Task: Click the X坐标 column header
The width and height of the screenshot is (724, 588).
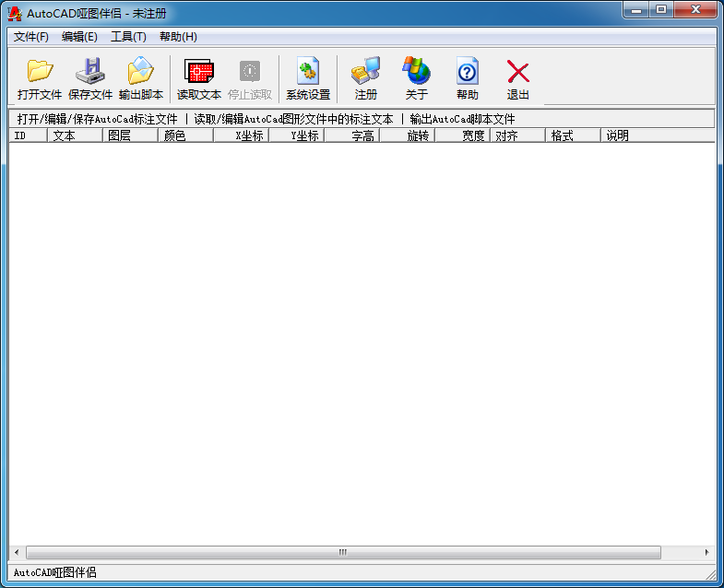Action: coord(241,135)
